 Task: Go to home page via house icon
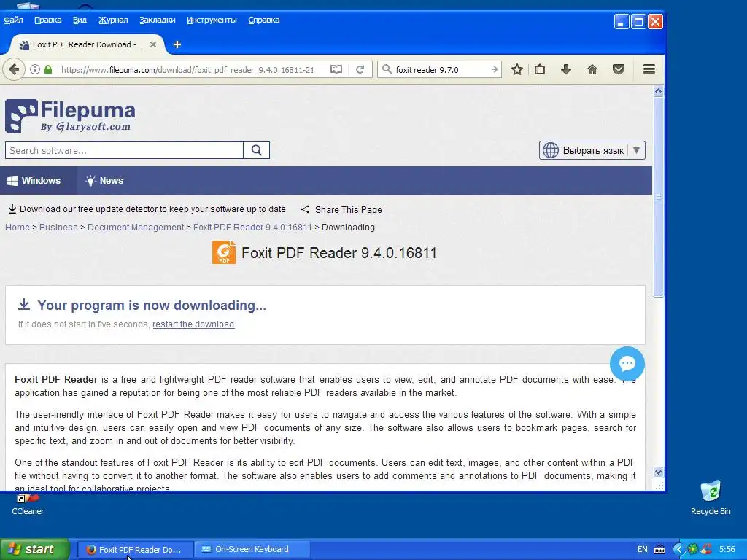coord(592,69)
